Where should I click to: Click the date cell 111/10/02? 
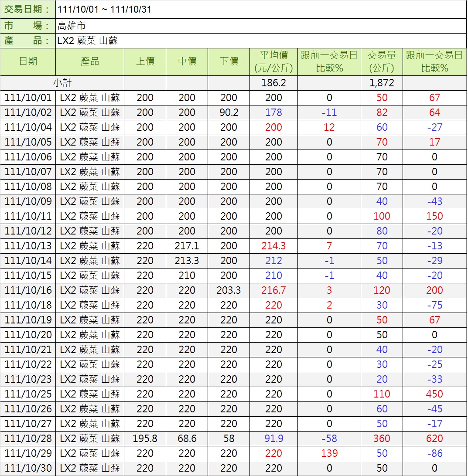(28, 112)
